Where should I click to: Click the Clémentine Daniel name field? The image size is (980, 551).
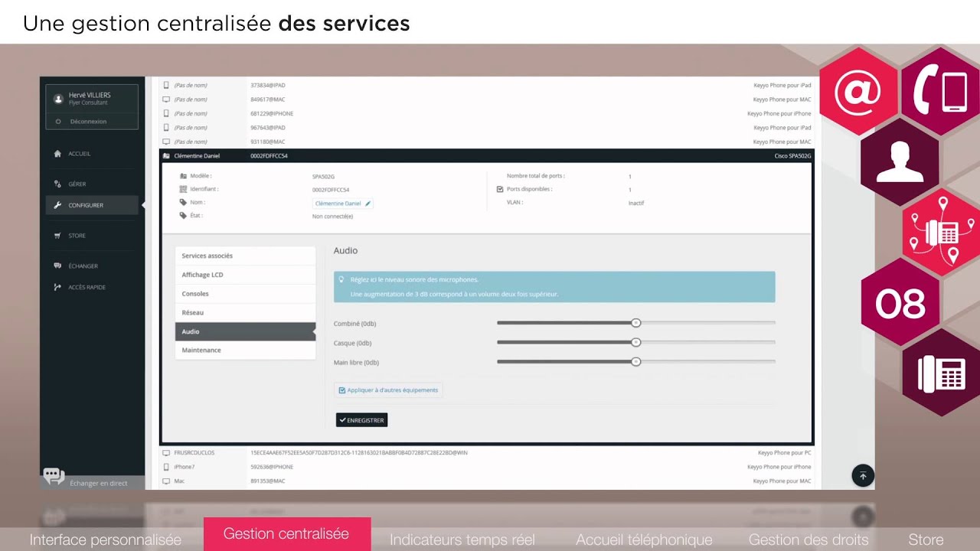tap(343, 204)
